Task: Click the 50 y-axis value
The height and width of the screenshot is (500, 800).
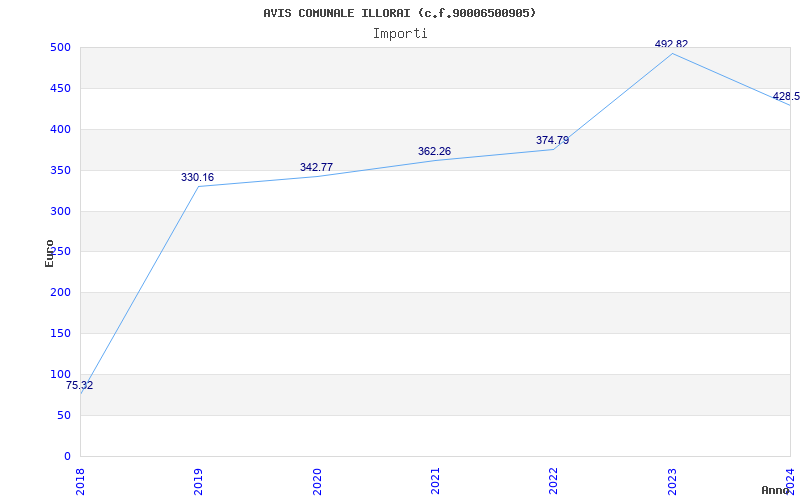Action: 64,415
